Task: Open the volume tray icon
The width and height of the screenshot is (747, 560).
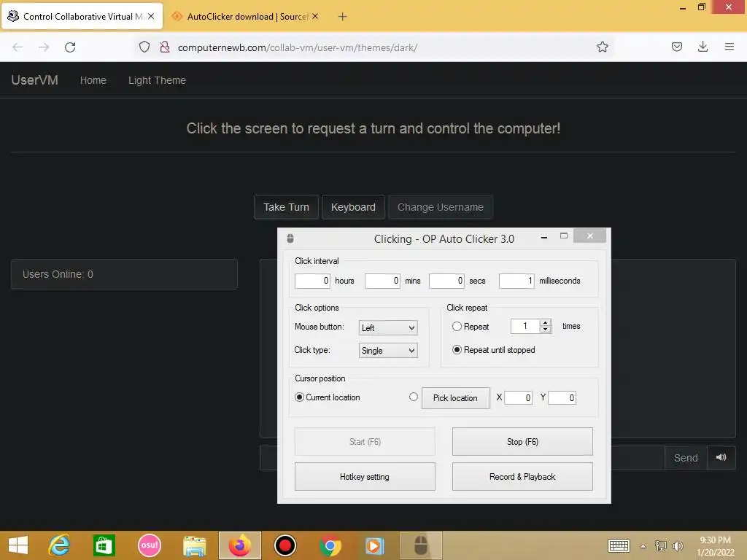Action: tap(678, 545)
